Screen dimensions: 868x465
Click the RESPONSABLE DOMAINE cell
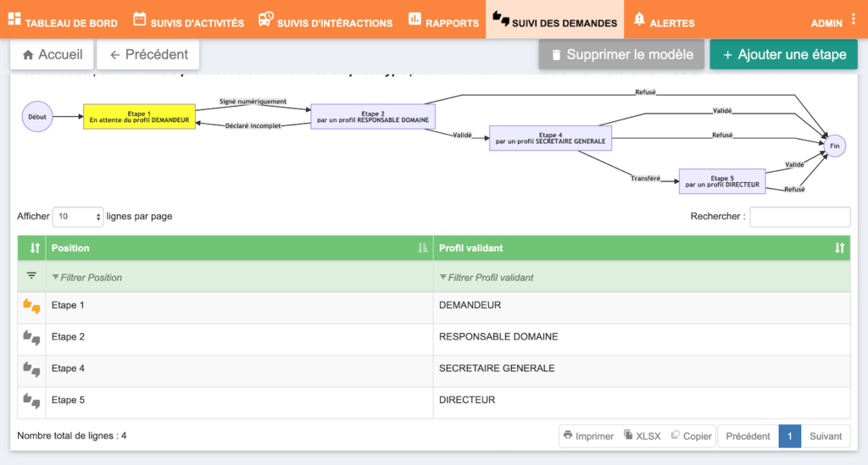point(643,340)
